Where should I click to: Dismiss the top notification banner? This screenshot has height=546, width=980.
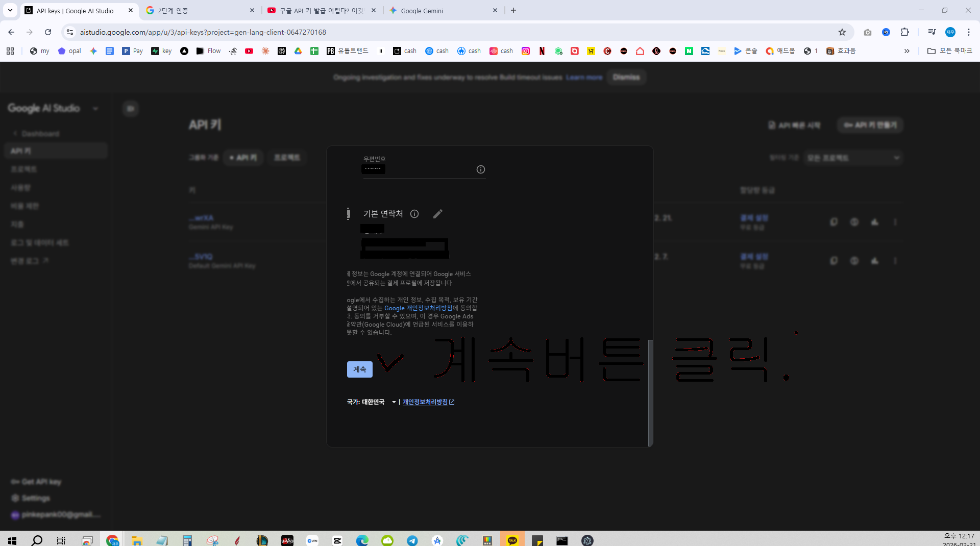point(626,77)
